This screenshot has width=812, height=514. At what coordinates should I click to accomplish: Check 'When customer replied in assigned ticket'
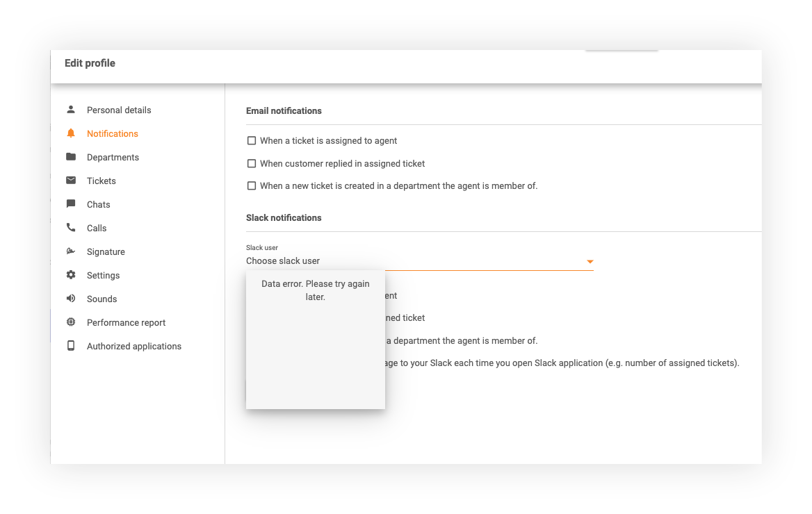tap(251, 163)
